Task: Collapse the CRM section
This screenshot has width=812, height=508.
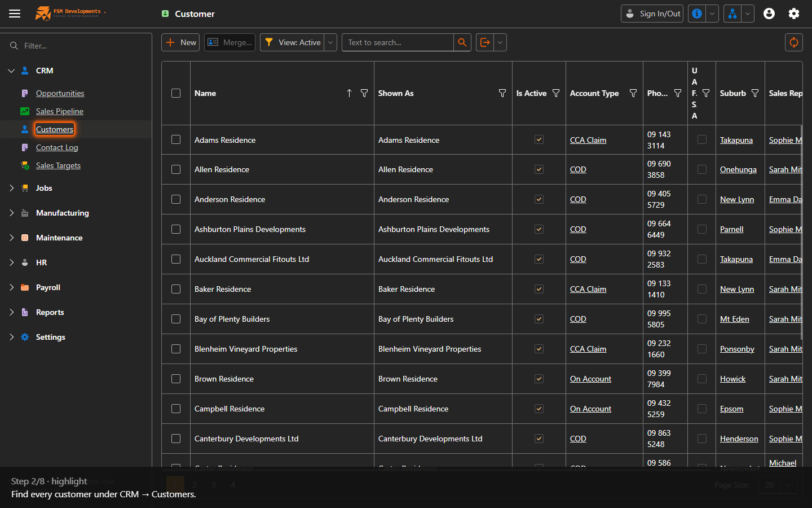Action: tap(11, 71)
